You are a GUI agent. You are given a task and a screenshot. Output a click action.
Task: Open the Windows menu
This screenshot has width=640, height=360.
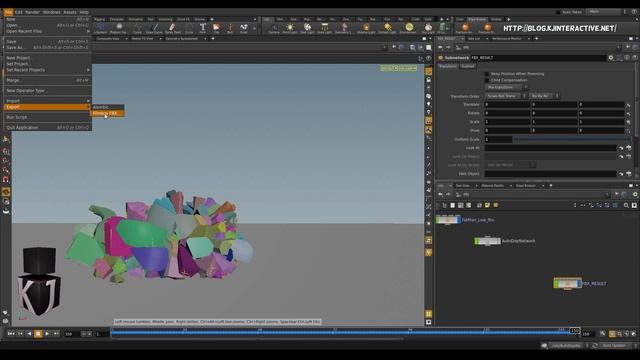click(51, 12)
